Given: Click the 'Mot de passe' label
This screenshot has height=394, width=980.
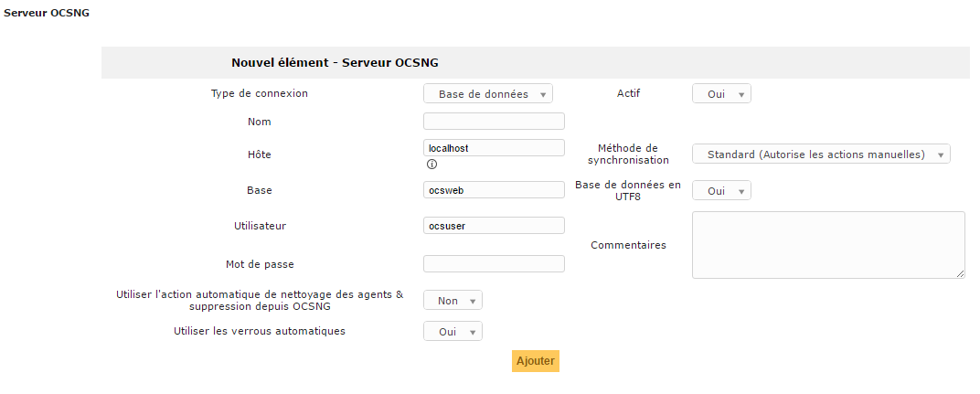Looking at the screenshot, I should coord(260,264).
